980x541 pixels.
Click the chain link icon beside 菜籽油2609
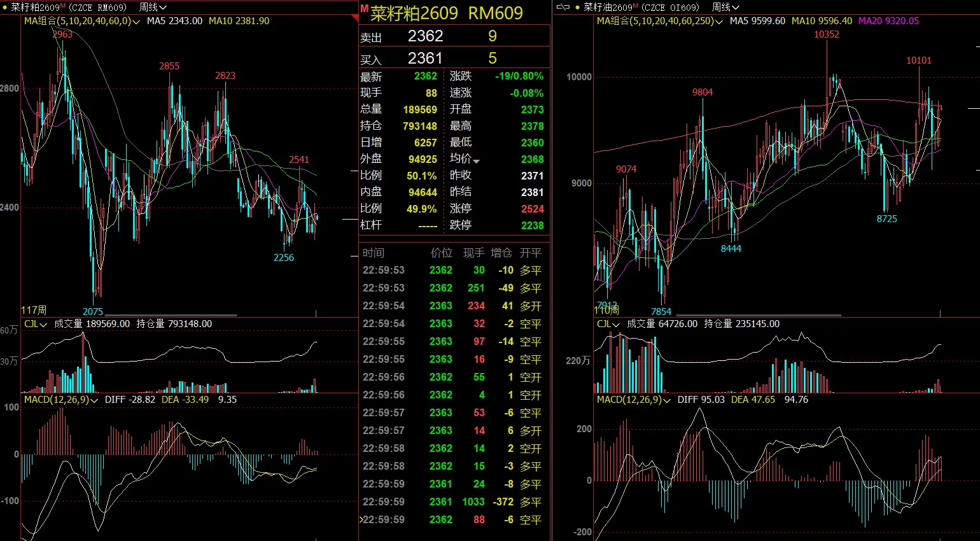(x=563, y=7)
